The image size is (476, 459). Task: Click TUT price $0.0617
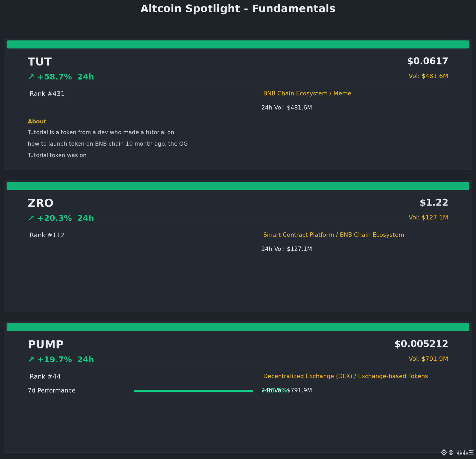coord(427,61)
